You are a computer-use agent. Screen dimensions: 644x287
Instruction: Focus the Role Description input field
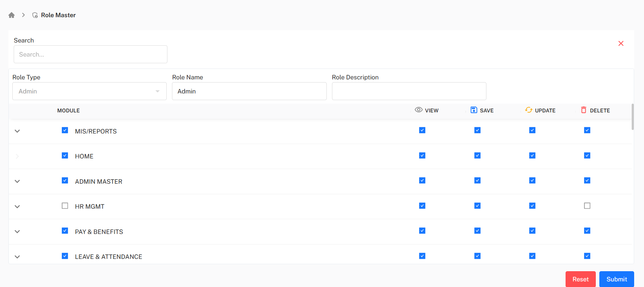pos(409,91)
